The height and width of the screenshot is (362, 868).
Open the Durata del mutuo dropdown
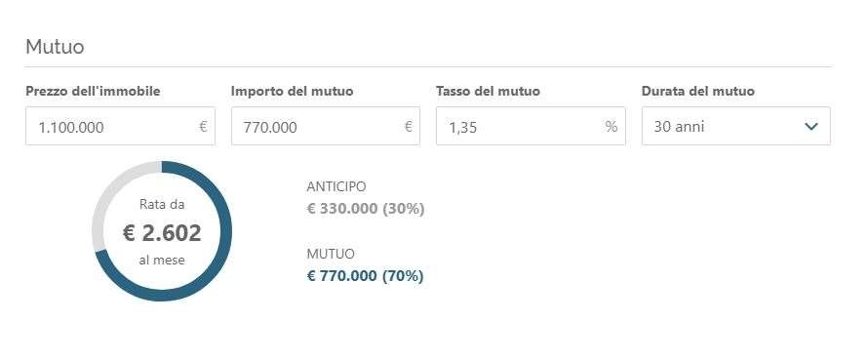click(x=736, y=126)
